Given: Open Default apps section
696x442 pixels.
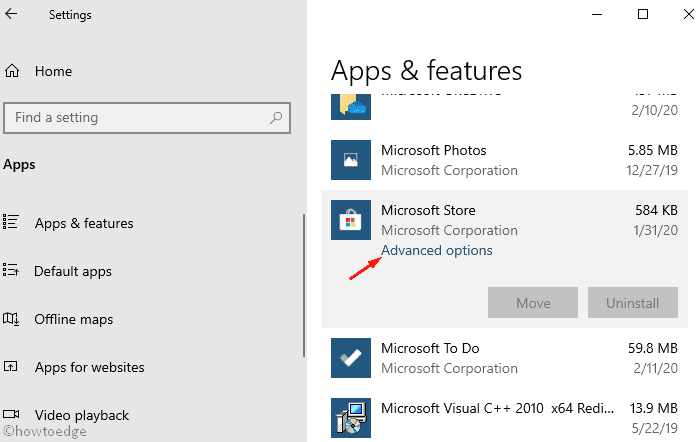Looking at the screenshot, I should point(73,271).
